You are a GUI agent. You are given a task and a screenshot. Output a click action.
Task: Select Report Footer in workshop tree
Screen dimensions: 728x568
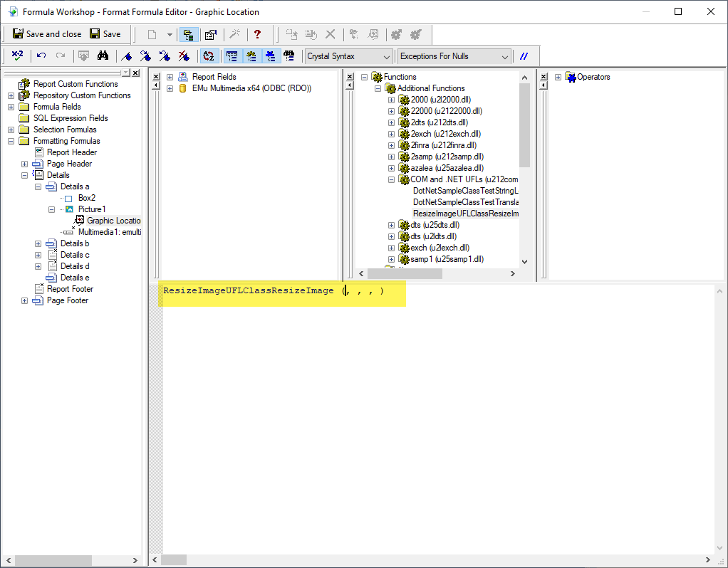point(70,289)
